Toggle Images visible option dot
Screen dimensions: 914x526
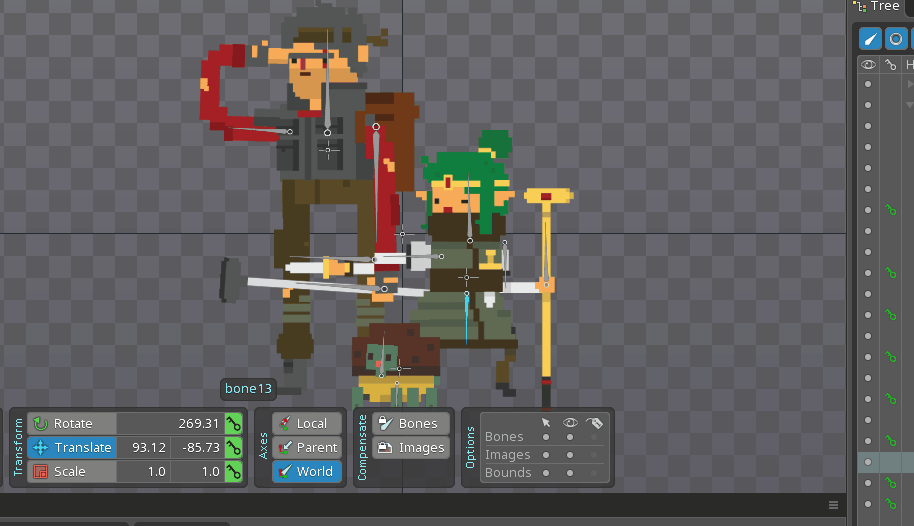tap(570, 455)
